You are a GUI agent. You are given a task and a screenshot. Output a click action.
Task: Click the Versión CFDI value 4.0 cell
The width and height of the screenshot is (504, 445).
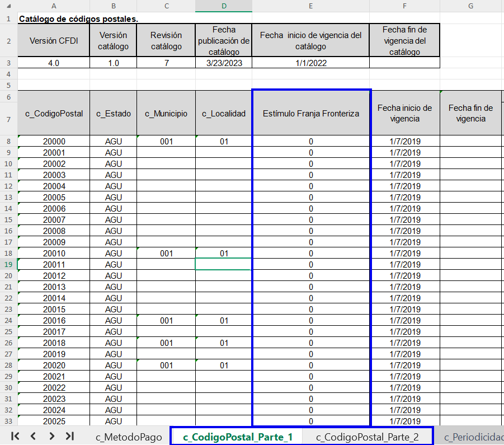pos(54,63)
